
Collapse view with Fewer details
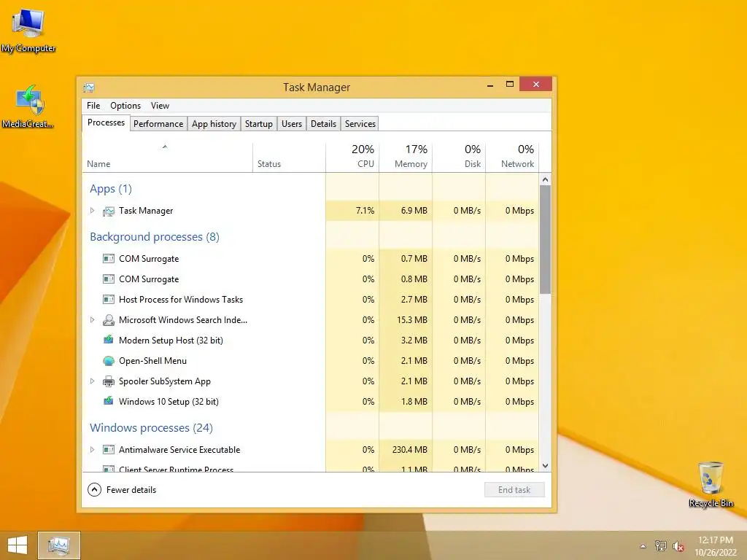coord(122,489)
